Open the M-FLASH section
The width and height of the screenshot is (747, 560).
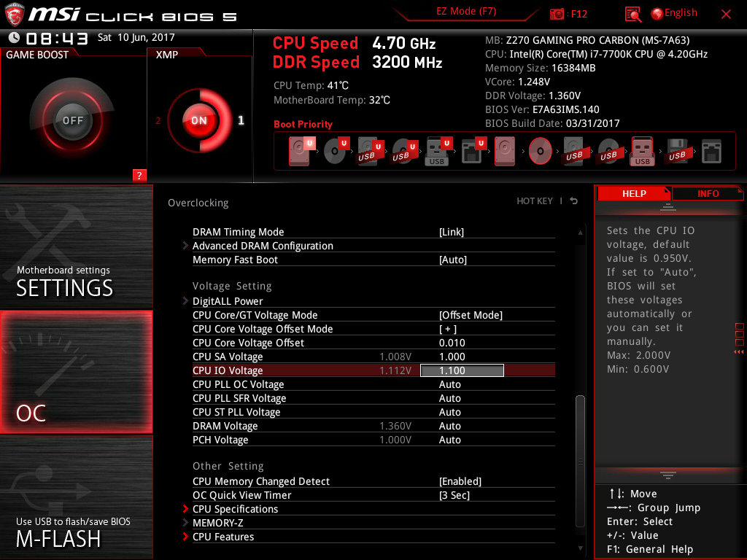(x=76, y=497)
